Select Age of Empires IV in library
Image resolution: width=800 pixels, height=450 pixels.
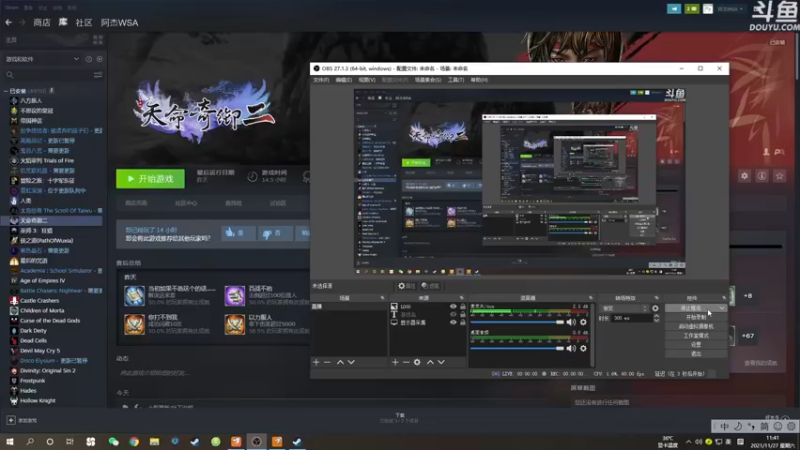click(43, 281)
